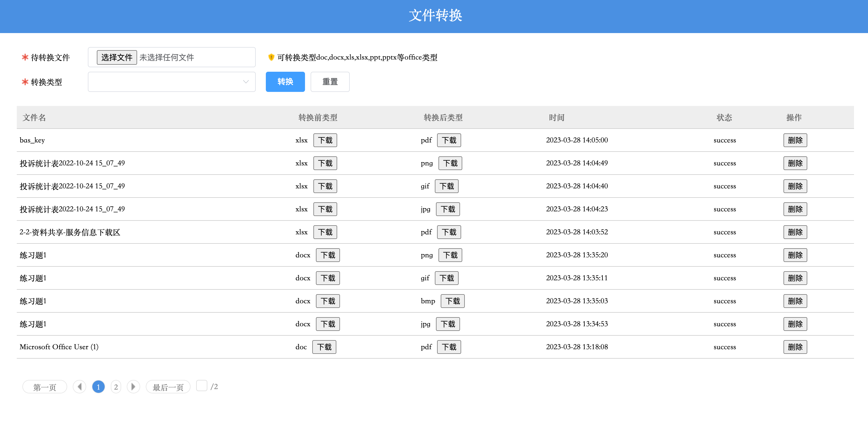This screenshot has width=868, height=427.
Task: Jump to 最后一页 last page
Action: 168,387
